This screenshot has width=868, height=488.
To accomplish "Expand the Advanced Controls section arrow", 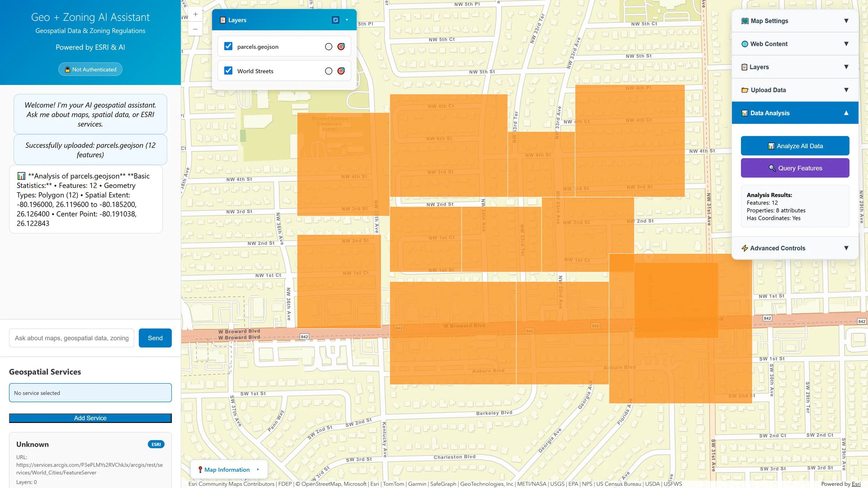I will coord(846,248).
